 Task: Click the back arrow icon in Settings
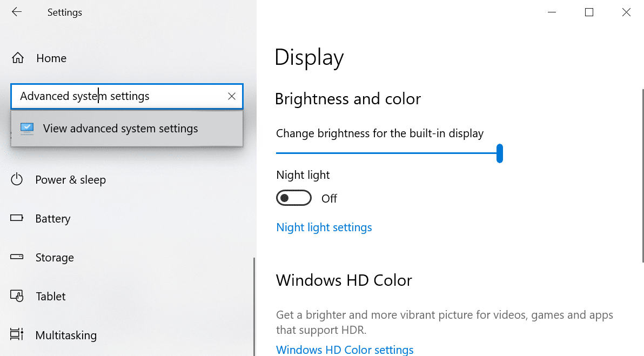pyautogui.click(x=16, y=12)
